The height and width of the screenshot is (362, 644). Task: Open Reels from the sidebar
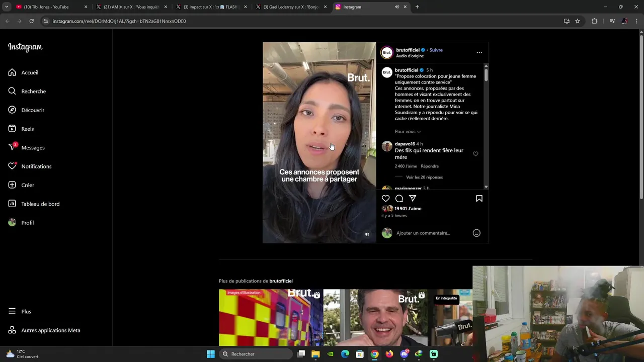pyautogui.click(x=21, y=129)
